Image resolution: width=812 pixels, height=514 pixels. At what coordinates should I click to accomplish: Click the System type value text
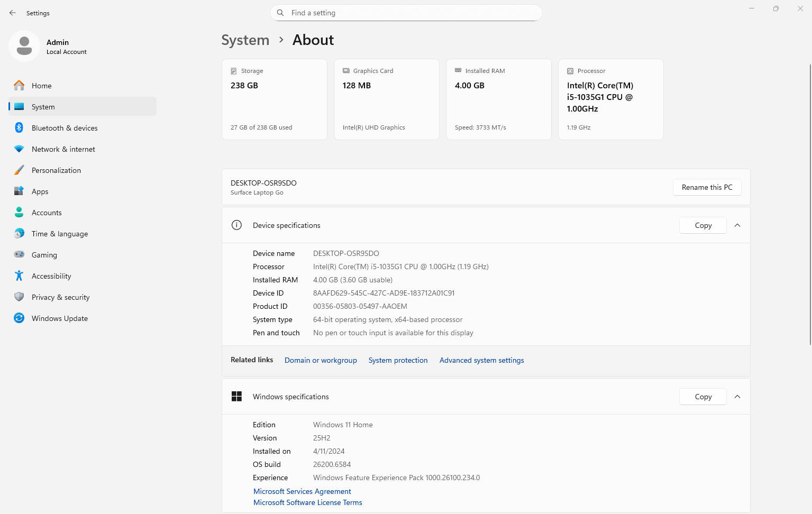click(388, 319)
